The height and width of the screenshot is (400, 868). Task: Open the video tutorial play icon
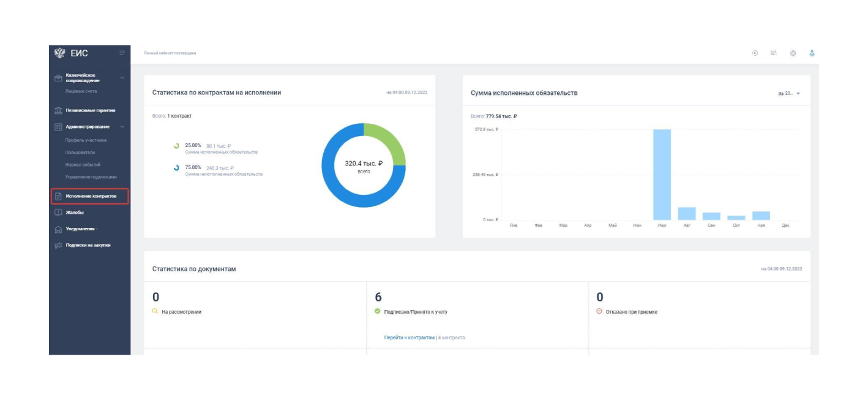click(755, 53)
